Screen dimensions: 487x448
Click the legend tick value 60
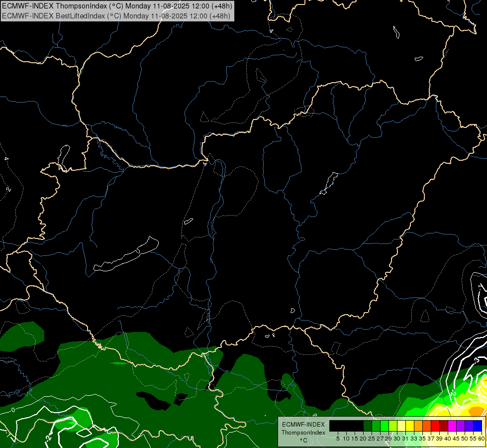(x=482, y=439)
